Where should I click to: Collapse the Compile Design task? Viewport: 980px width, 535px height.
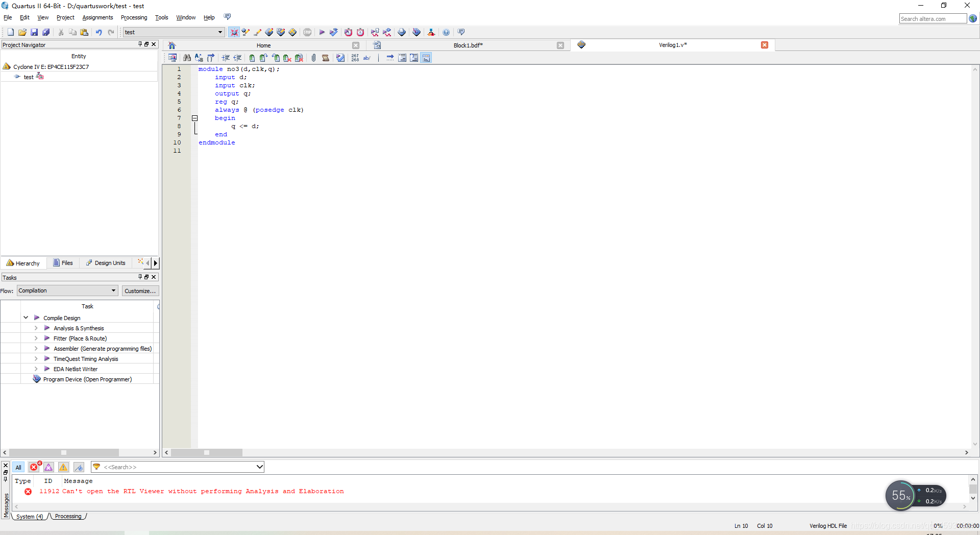26,318
